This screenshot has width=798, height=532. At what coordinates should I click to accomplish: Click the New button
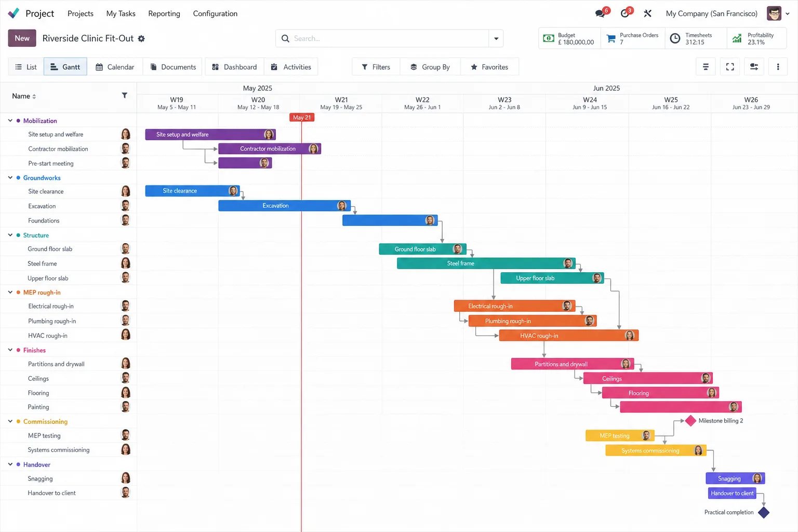(x=22, y=38)
